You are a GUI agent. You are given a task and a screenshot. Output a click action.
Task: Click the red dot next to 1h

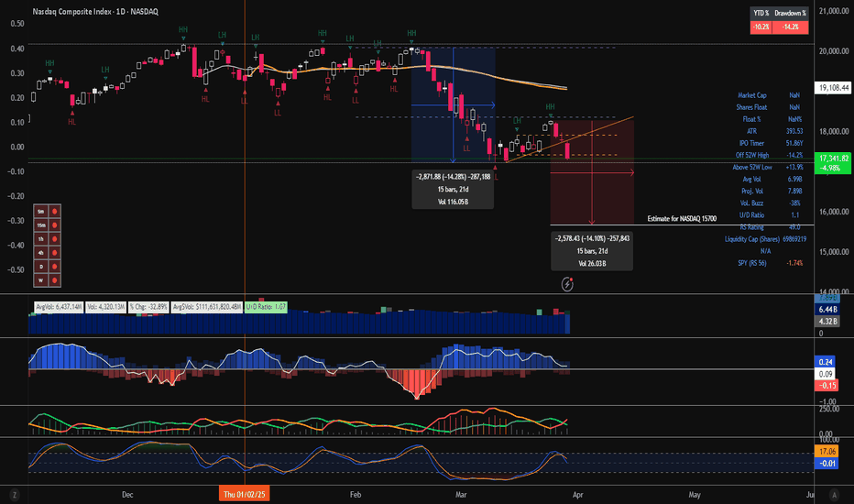pos(54,238)
